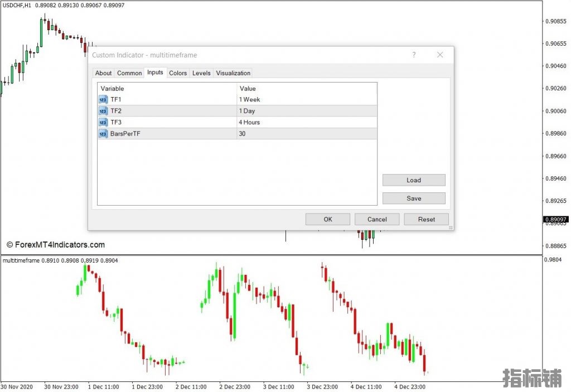Open the Visualization tab
This screenshot has width=571, height=392.
coord(233,73)
